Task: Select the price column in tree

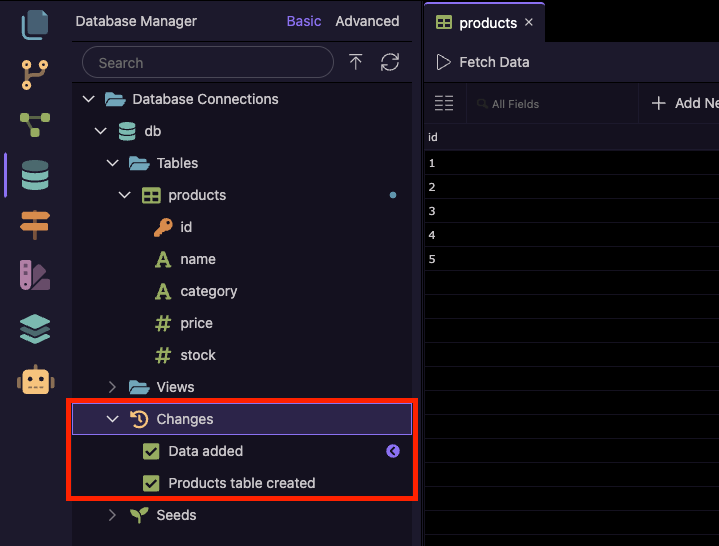Action: 196,323
